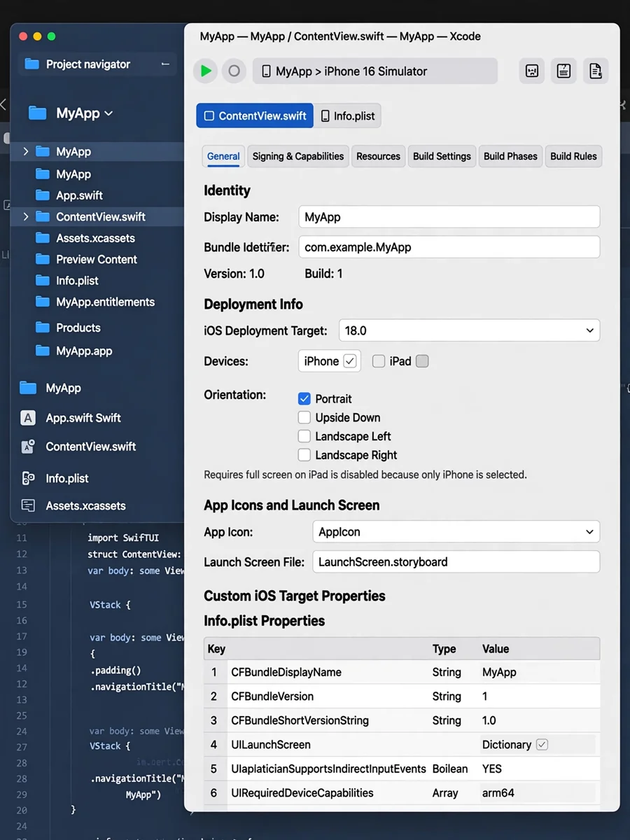The width and height of the screenshot is (630, 840).
Task: Click the arrow icon in Project navigator header
Action: (165, 64)
